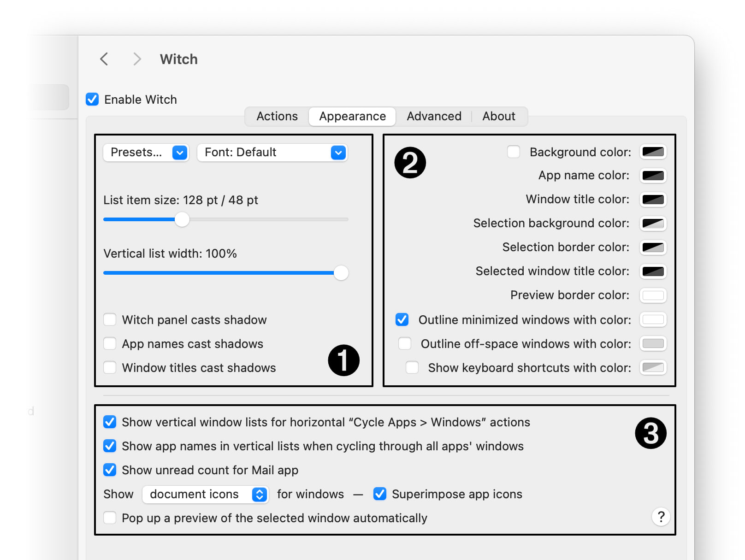The height and width of the screenshot is (560, 745).
Task: Go forward with the right chevron
Action: click(x=136, y=59)
